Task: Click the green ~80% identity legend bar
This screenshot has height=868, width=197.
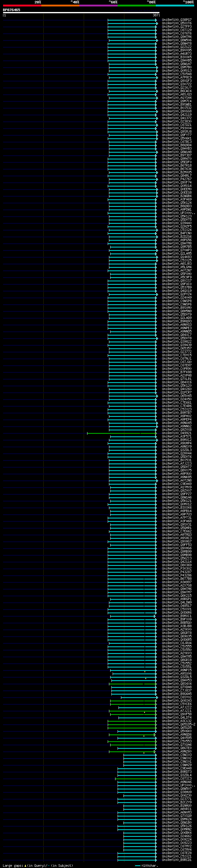Action: point(137,6)
